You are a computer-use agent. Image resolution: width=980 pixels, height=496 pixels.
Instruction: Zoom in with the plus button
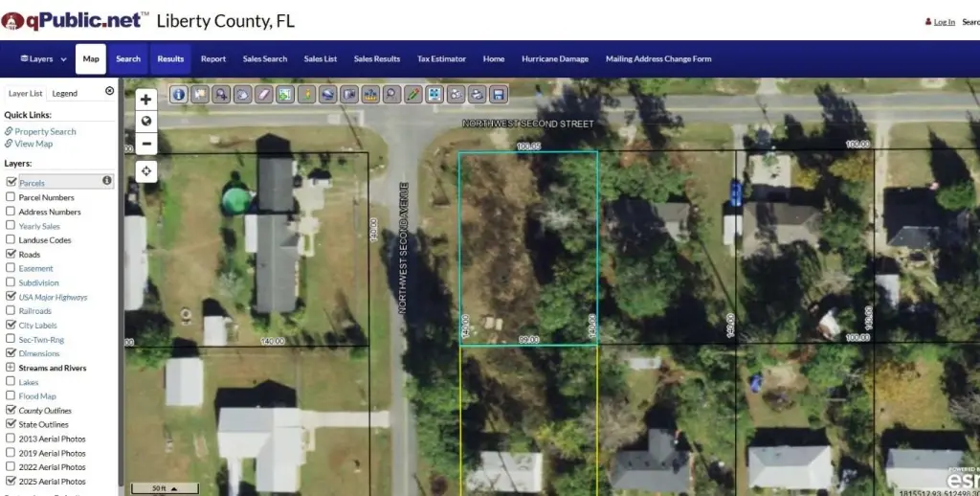coord(146,100)
